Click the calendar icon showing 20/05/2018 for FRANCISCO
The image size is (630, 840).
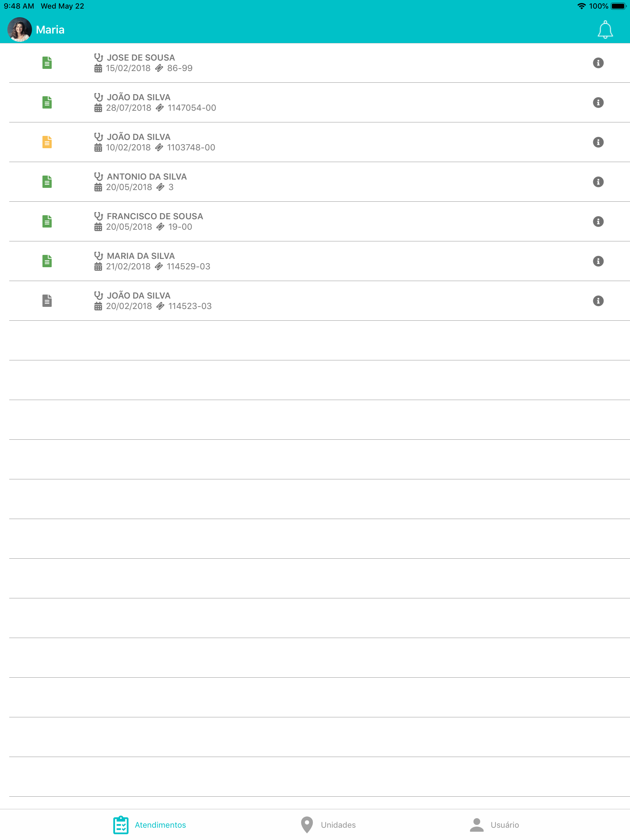coord(98,227)
